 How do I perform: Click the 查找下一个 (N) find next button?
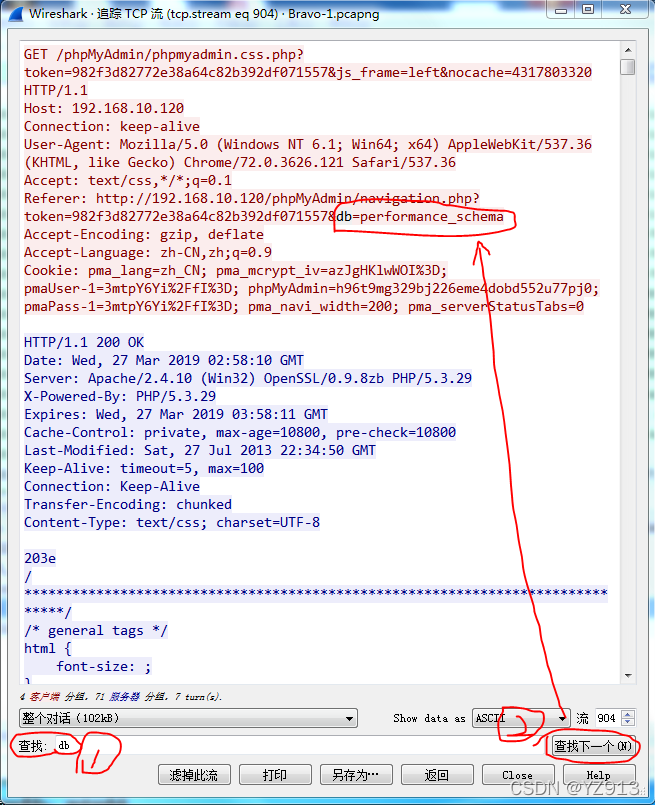[x=592, y=745]
